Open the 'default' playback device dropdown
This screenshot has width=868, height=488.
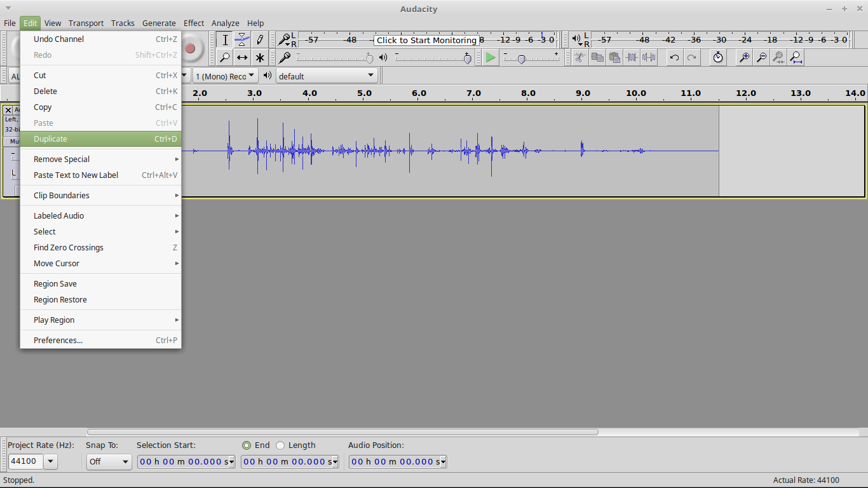[327, 76]
